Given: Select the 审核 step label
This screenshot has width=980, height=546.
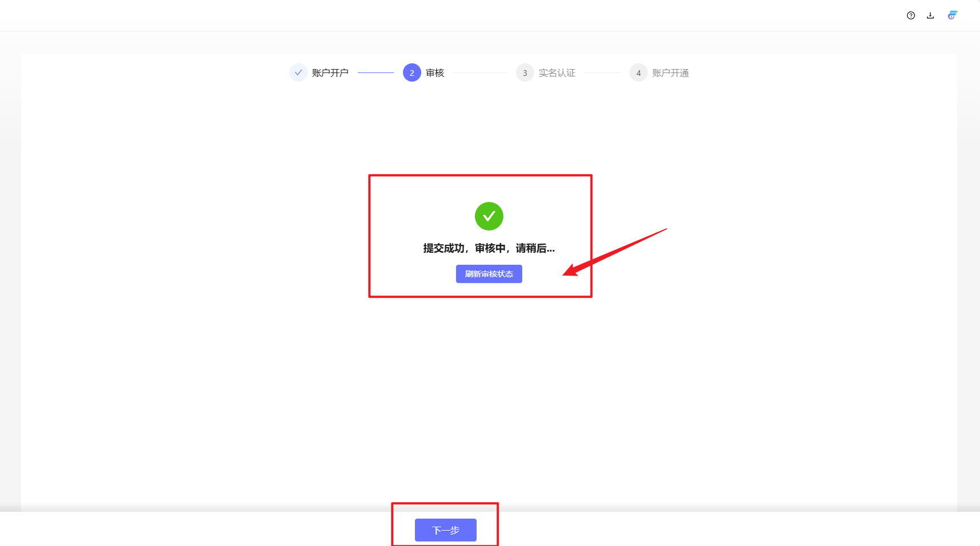Looking at the screenshot, I should [x=435, y=73].
